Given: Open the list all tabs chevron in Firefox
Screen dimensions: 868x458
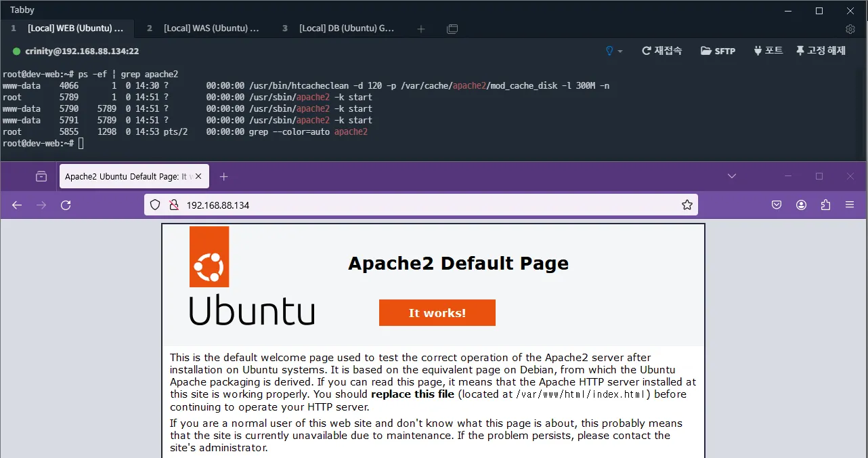Looking at the screenshot, I should (732, 176).
